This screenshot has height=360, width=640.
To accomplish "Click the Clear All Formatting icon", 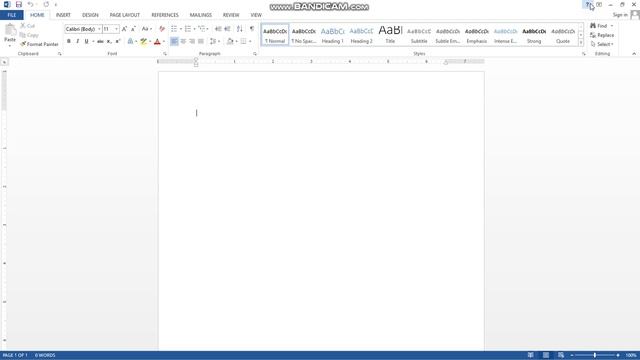I will (x=162, y=29).
